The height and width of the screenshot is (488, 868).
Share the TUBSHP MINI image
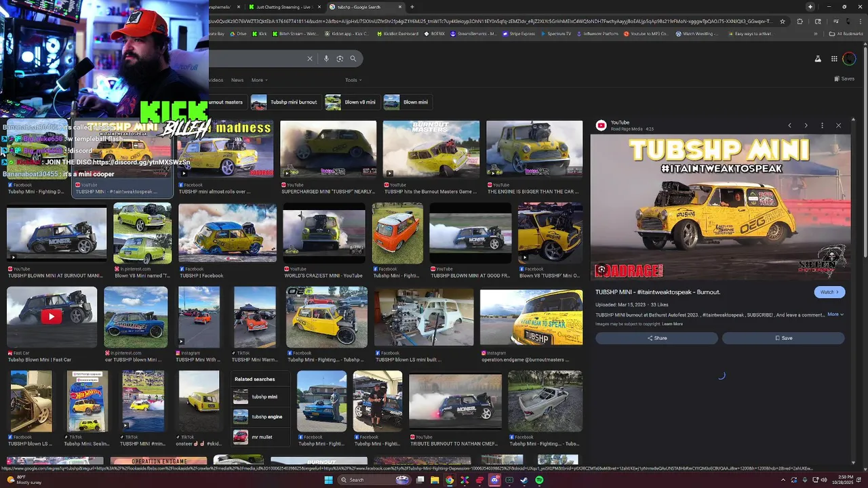[x=656, y=338]
